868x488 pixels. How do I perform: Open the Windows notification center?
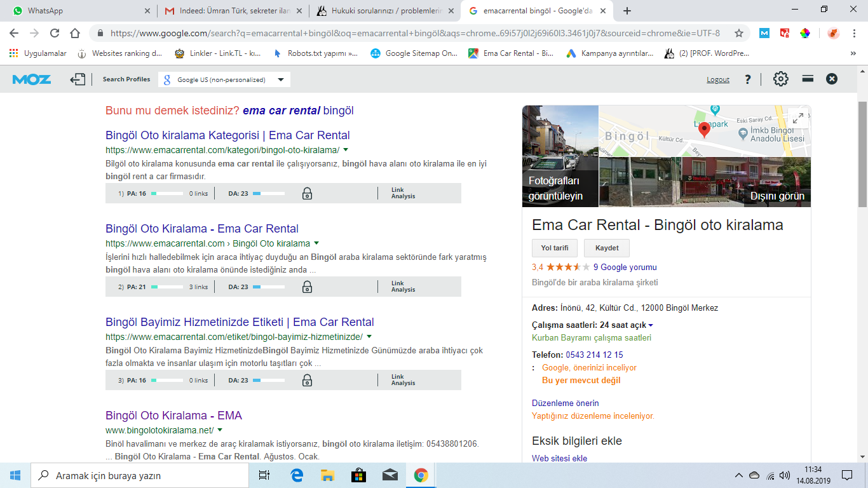coord(847,475)
